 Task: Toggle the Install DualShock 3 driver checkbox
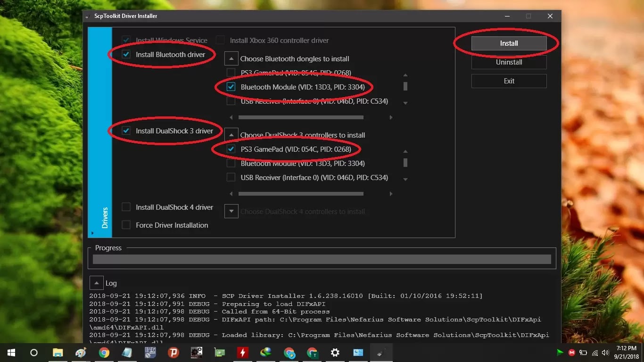pyautogui.click(x=126, y=131)
